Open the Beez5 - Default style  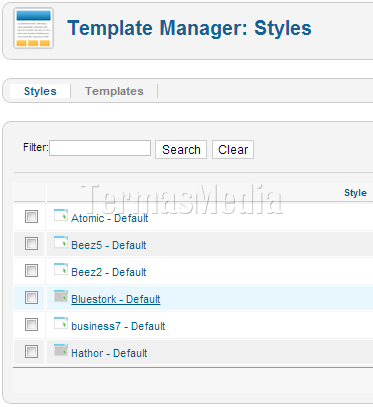[x=109, y=245]
